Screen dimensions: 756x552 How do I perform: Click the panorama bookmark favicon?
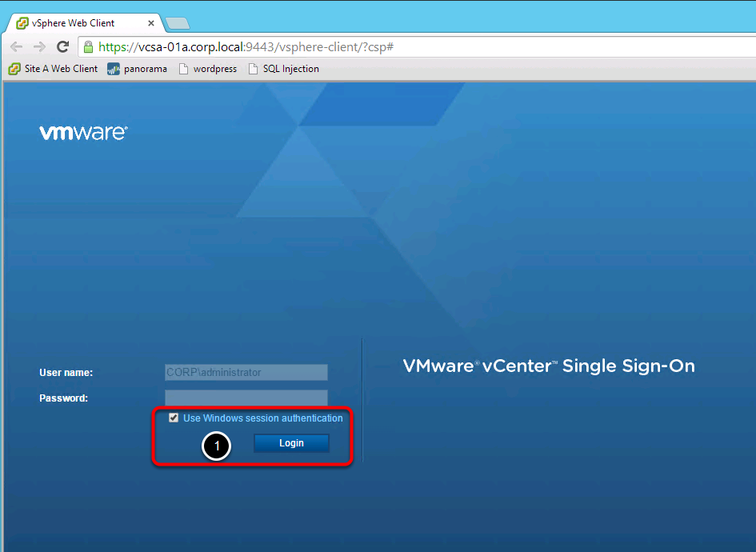click(x=114, y=69)
